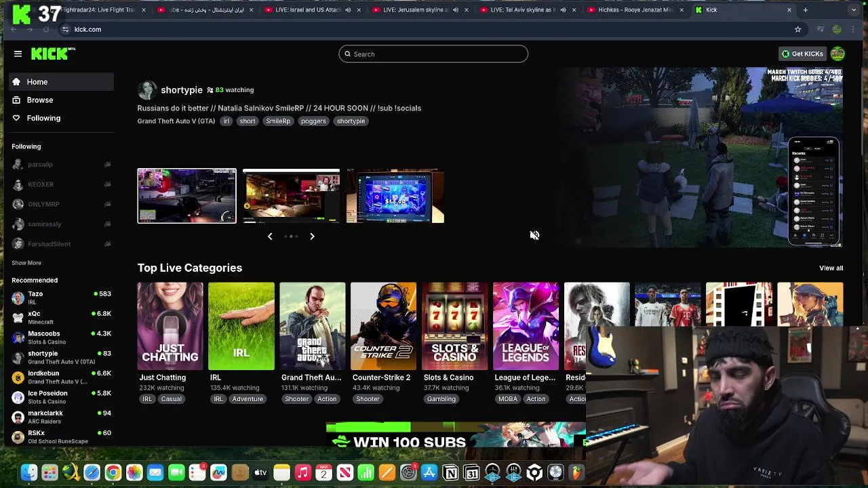The width and height of the screenshot is (868, 488).
Task: Click the Kick logo in the header
Action: [53, 54]
